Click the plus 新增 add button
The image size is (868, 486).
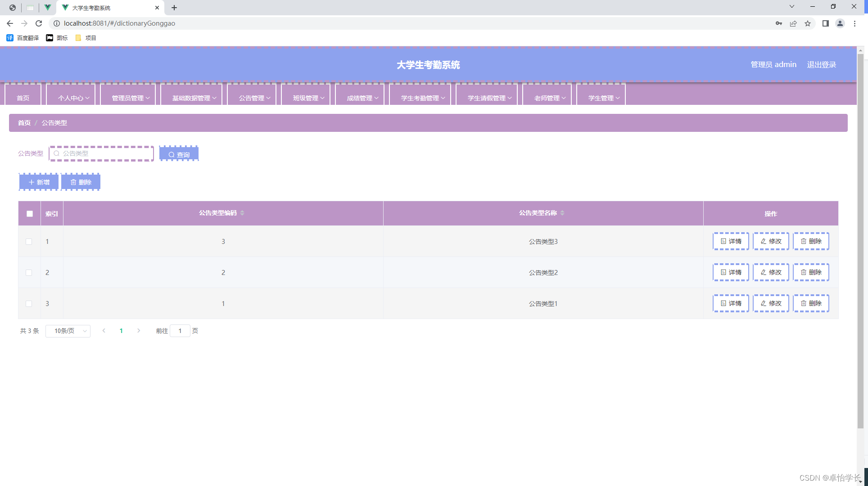tap(39, 182)
